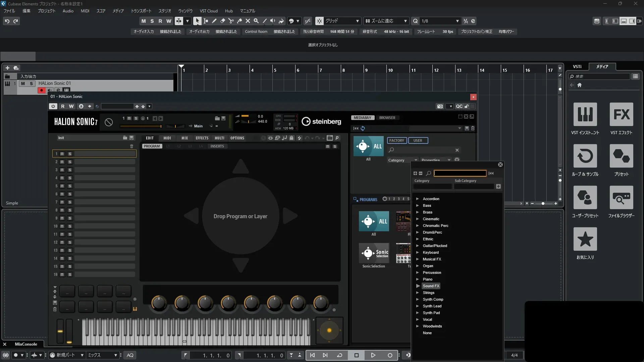Viewport: 644px width, 362px height.
Task: Select the Zoom magnifier tool
Action: tap(256, 21)
